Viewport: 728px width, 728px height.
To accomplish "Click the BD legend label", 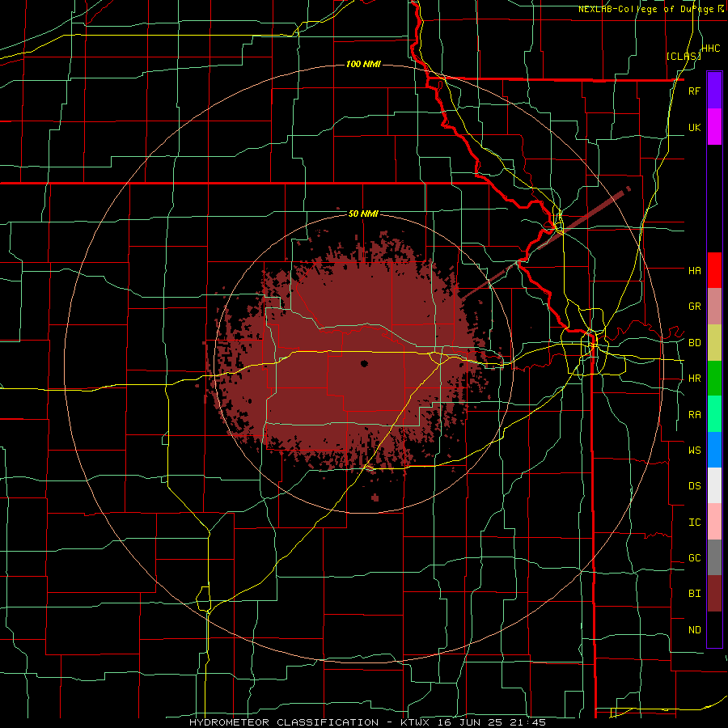I will 694,343.
